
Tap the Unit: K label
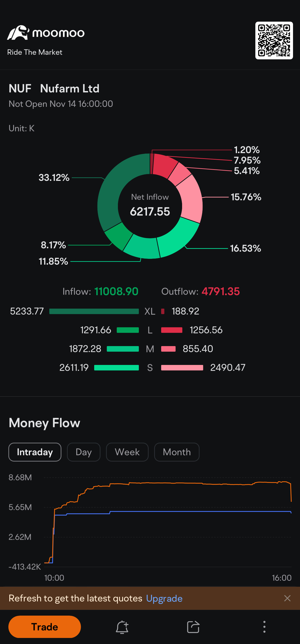click(x=21, y=128)
